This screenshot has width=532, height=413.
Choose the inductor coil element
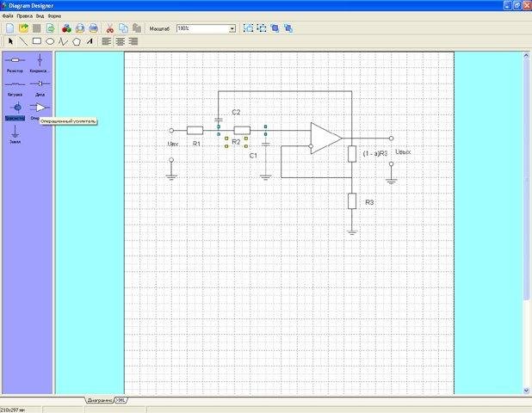tap(15, 84)
